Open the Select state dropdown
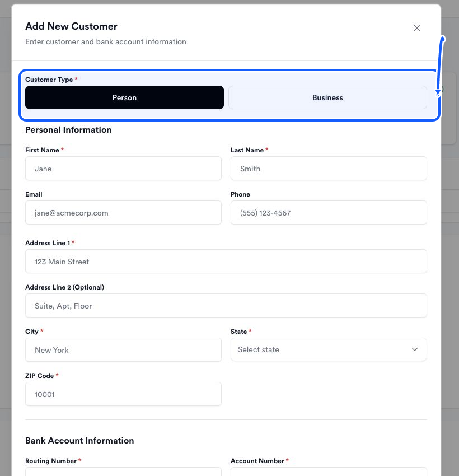This screenshot has width=459, height=476. click(329, 349)
